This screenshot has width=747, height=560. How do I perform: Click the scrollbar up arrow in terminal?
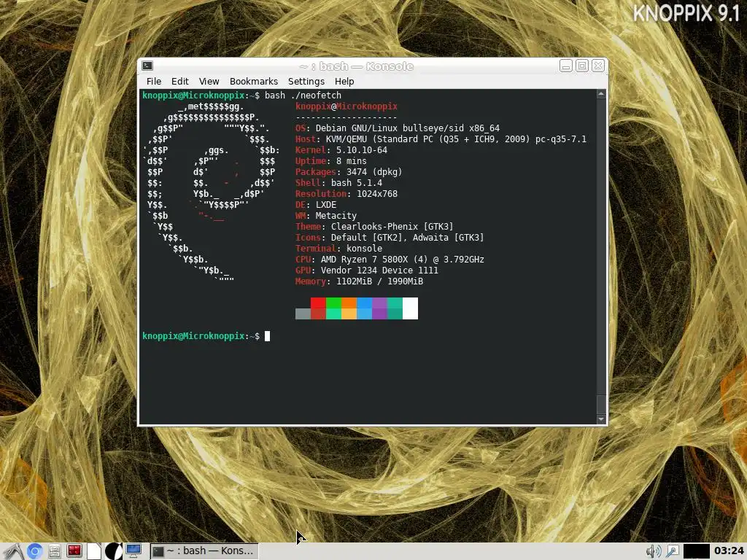pos(601,94)
